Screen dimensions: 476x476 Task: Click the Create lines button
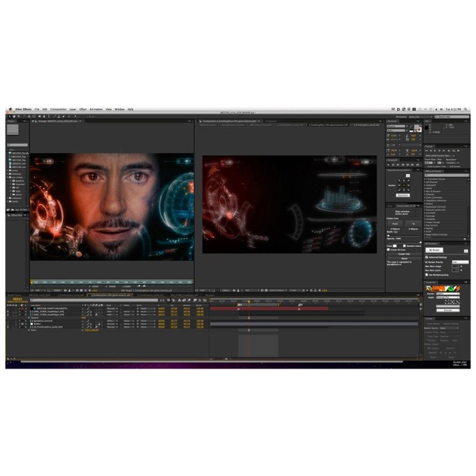405,254
